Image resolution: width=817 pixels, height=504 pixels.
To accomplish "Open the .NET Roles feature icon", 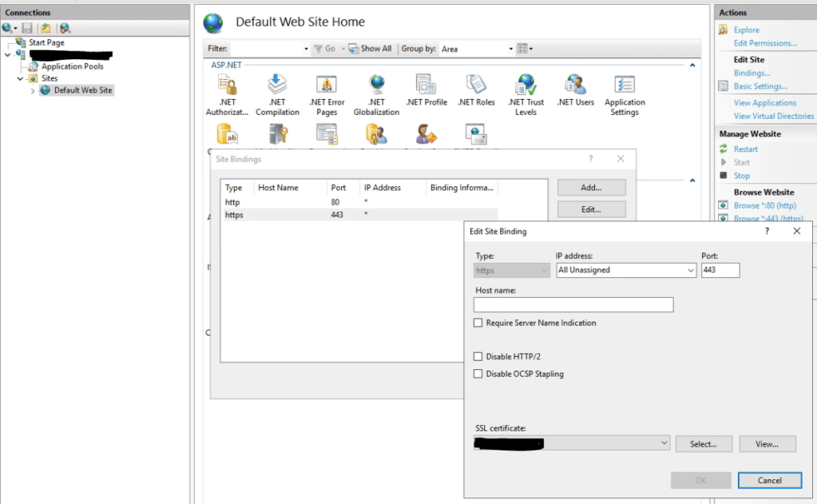I will 476,85.
